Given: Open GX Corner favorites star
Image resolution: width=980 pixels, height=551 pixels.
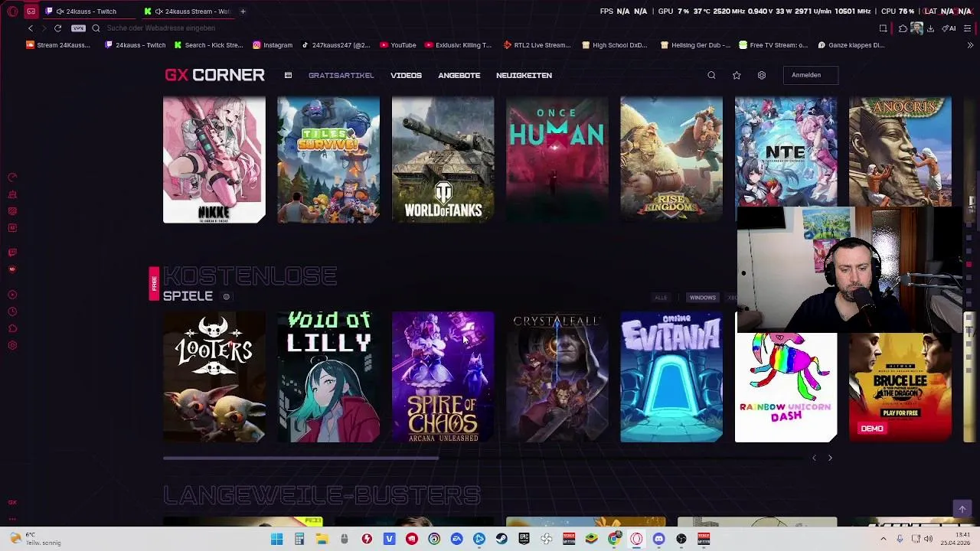Looking at the screenshot, I should pos(737,75).
